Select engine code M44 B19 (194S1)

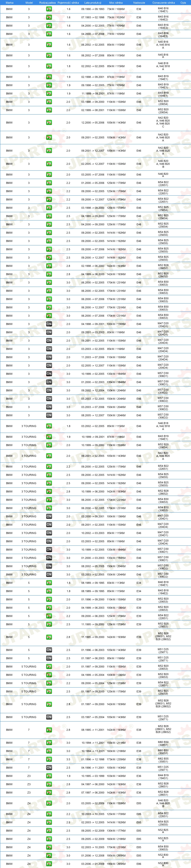163,777
